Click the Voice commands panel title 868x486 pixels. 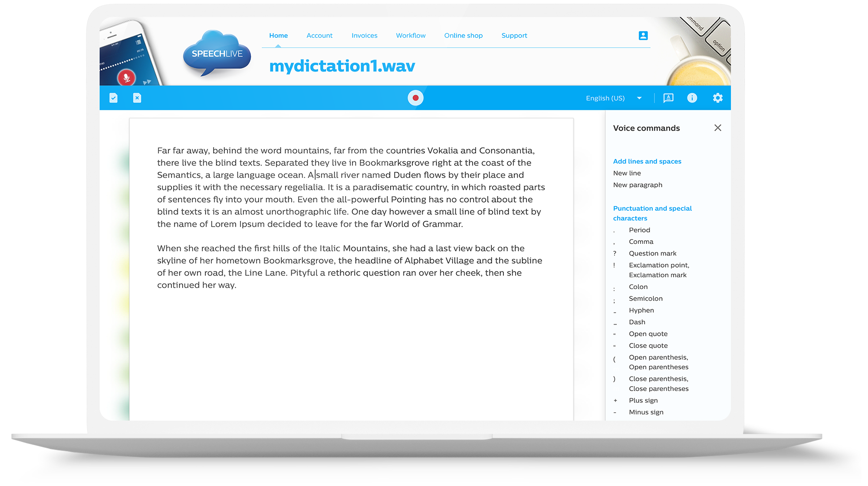(646, 128)
